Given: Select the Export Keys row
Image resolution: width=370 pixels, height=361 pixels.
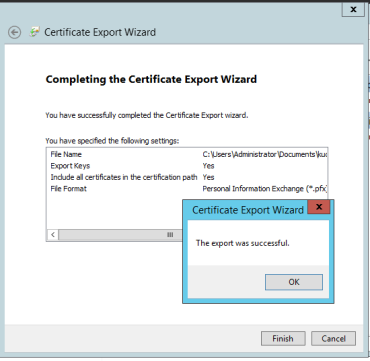Looking at the screenshot, I should click(x=187, y=166).
